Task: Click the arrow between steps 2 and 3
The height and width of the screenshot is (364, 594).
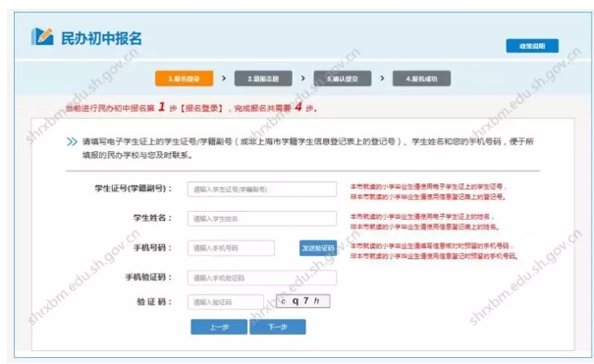Action: [x=303, y=78]
